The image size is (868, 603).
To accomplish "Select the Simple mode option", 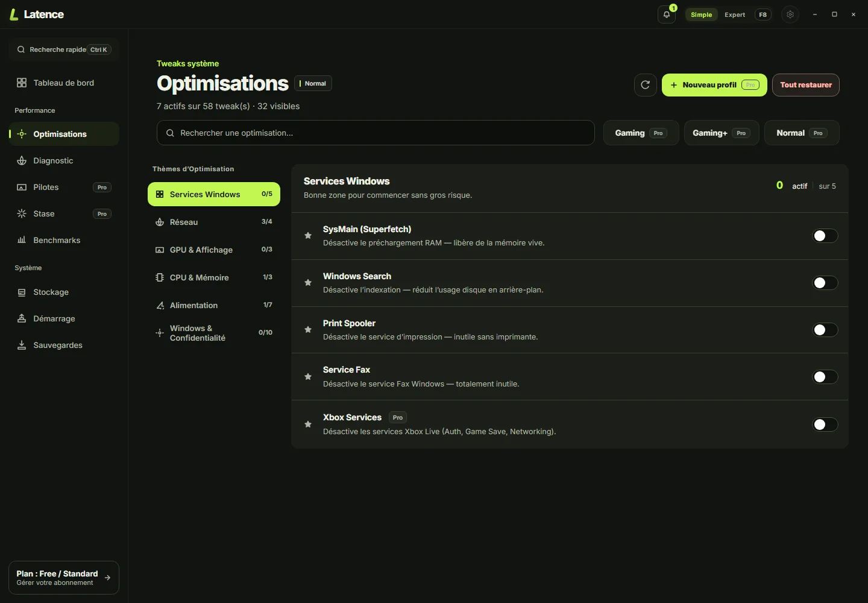I will click(702, 14).
